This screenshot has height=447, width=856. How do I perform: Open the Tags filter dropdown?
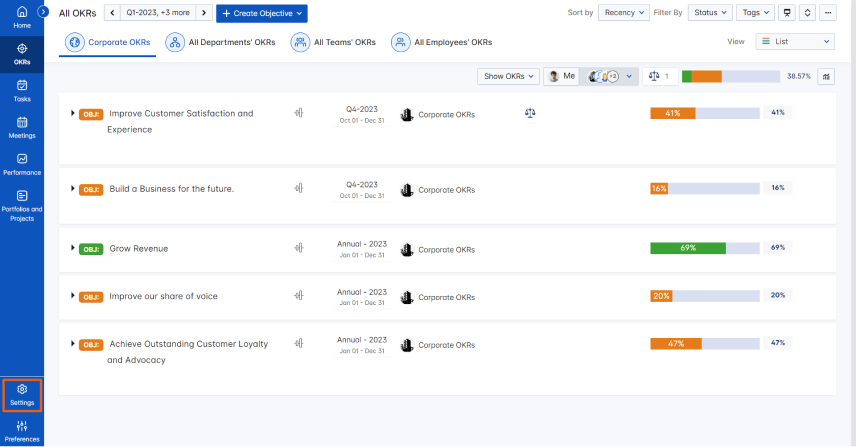coord(756,13)
